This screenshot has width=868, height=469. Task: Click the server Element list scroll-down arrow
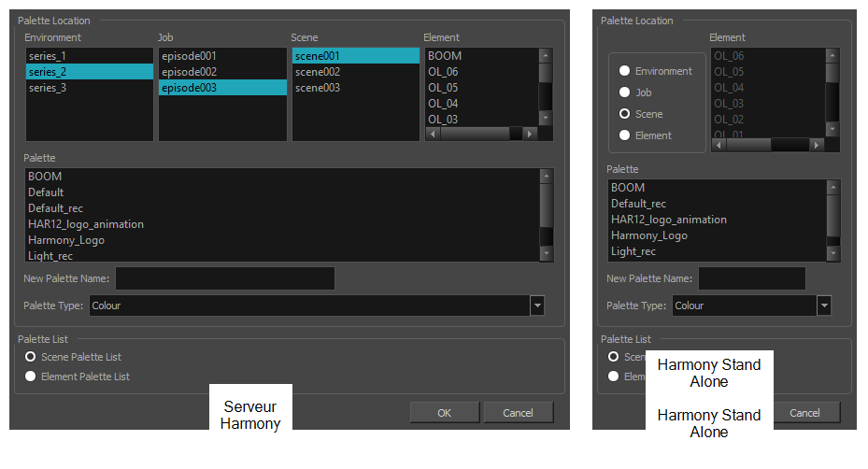pyautogui.click(x=546, y=118)
